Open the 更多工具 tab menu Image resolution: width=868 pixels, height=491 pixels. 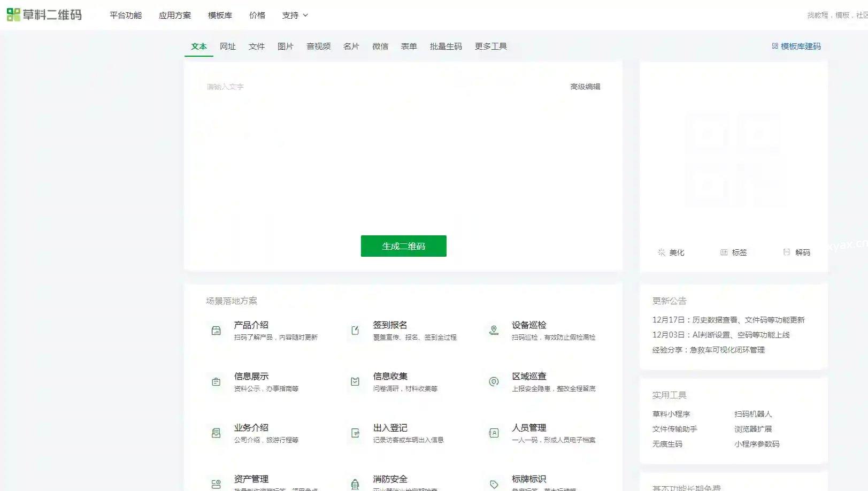(x=490, y=47)
